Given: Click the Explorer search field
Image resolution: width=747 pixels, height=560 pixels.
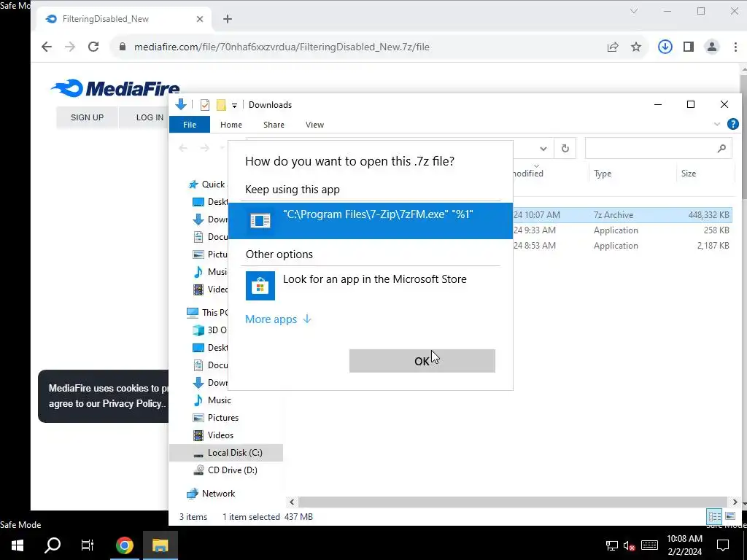Looking at the screenshot, I should tap(658, 149).
